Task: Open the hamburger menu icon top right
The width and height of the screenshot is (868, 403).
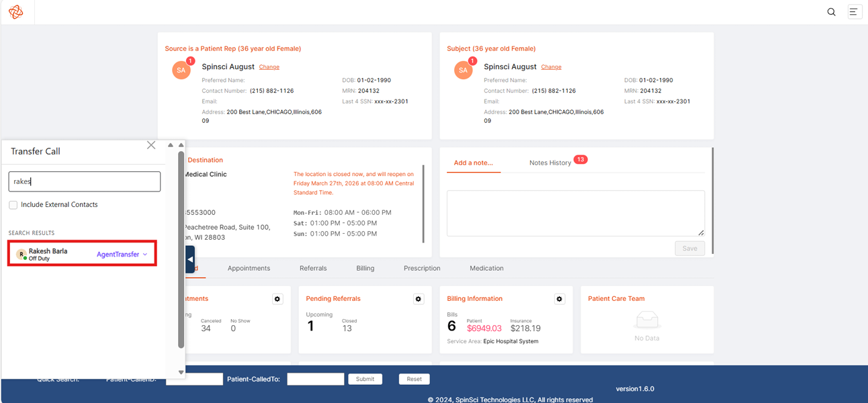Action: [x=854, y=12]
